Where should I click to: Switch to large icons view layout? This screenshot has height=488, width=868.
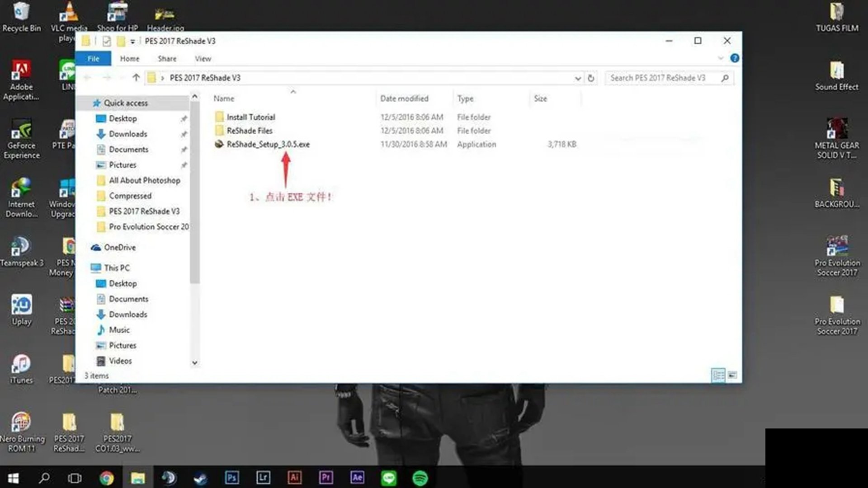pyautogui.click(x=732, y=375)
